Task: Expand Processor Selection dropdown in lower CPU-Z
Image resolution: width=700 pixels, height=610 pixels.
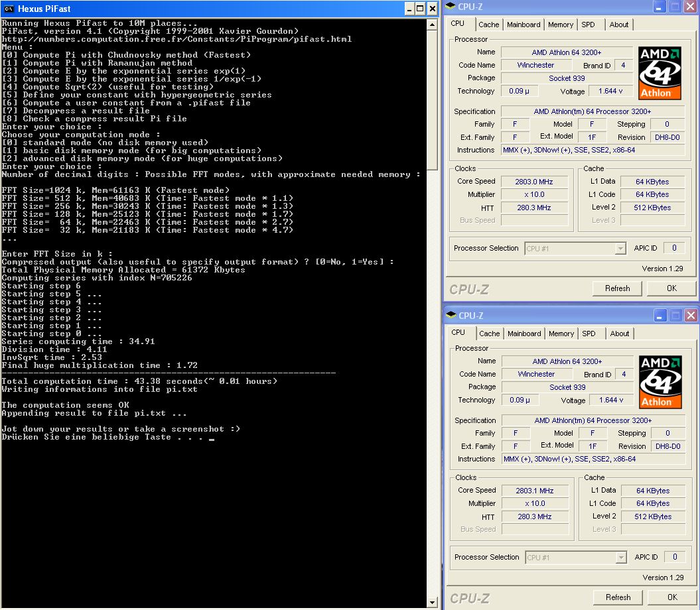Action: (x=620, y=558)
